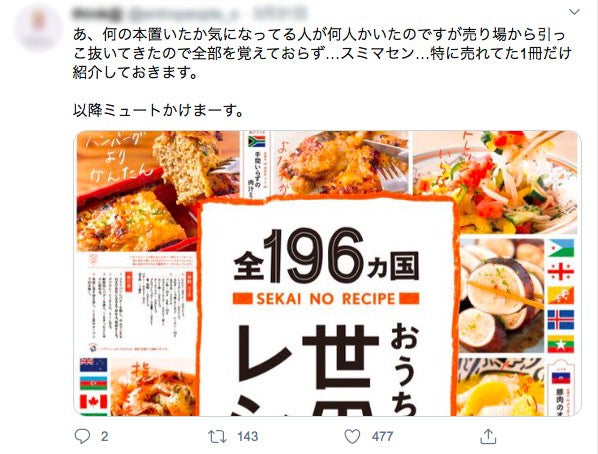Open the blurred profile avatar
This screenshot has width=598, height=454.
[39, 28]
